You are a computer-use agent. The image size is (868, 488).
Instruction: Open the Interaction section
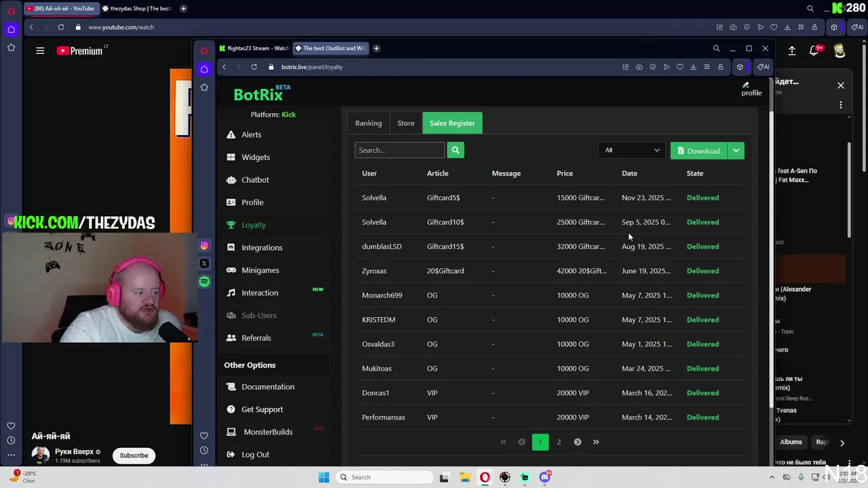click(x=260, y=293)
